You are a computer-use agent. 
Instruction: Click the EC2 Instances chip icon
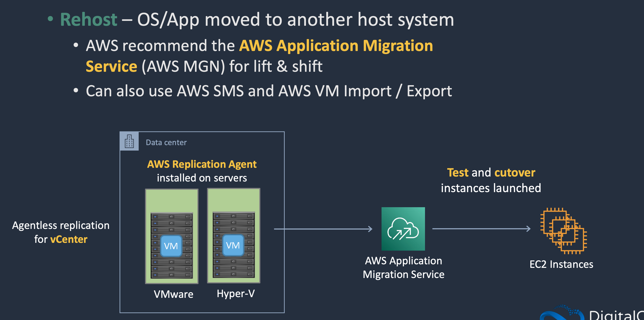pyautogui.click(x=563, y=231)
